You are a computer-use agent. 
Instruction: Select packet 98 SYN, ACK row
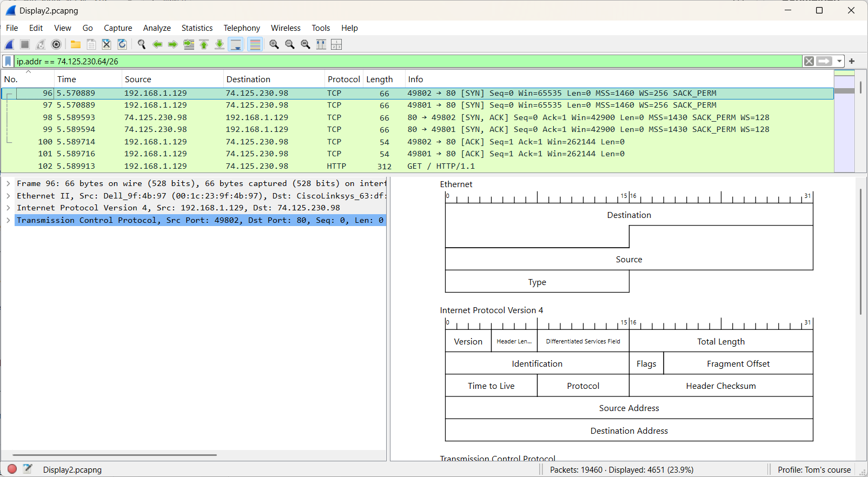pyautogui.click(x=418, y=117)
